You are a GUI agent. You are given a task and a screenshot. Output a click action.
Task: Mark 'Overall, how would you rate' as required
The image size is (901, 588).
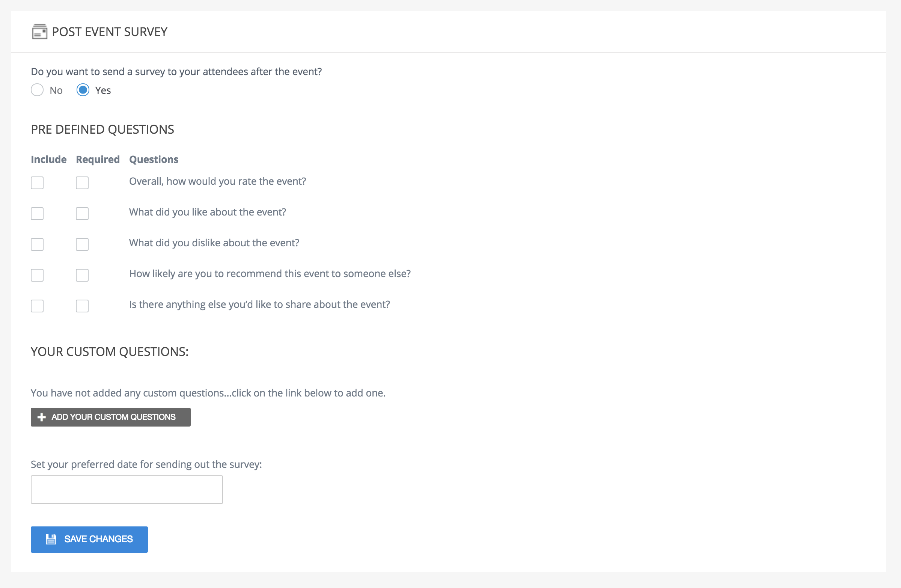pyautogui.click(x=82, y=183)
